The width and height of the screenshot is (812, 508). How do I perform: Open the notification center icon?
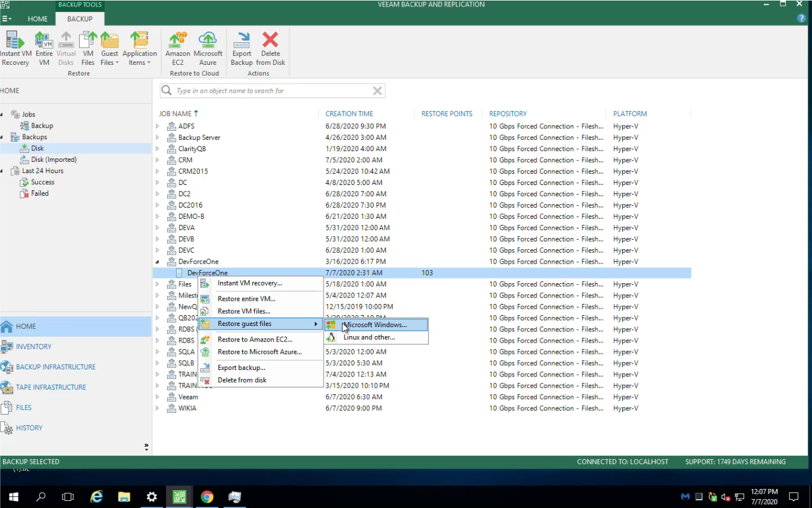(794, 497)
